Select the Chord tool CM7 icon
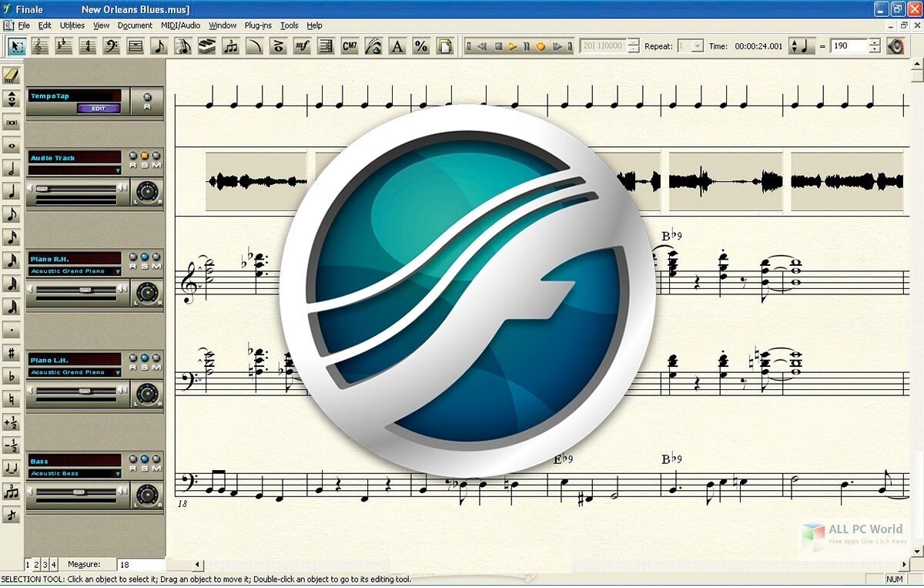This screenshot has height=588, width=924. click(x=350, y=46)
